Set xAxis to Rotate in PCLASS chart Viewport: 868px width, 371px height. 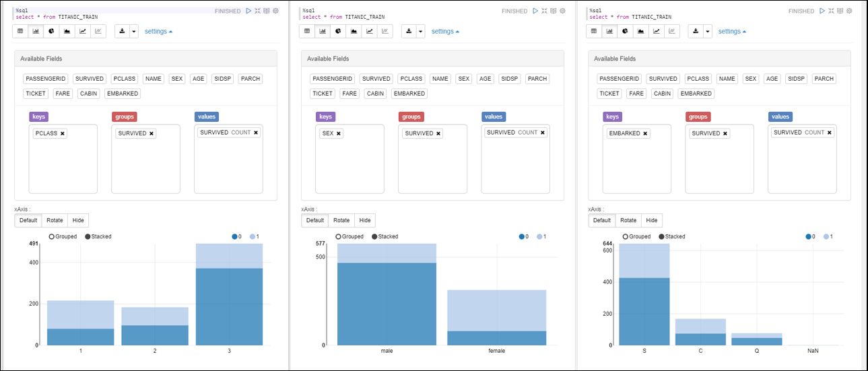55,220
